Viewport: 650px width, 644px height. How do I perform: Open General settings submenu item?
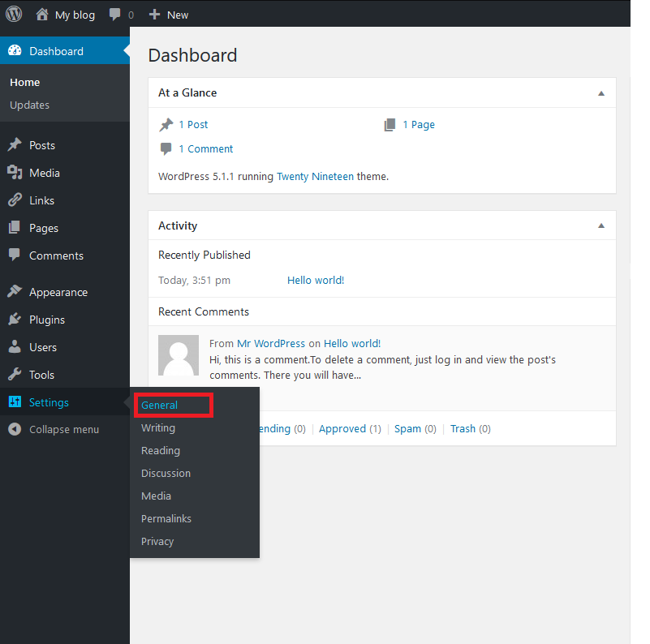tap(159, 406)
